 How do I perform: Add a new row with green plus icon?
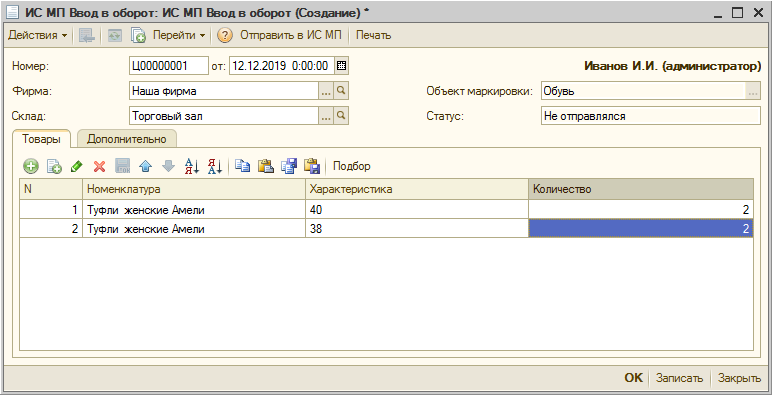(31, 166)
